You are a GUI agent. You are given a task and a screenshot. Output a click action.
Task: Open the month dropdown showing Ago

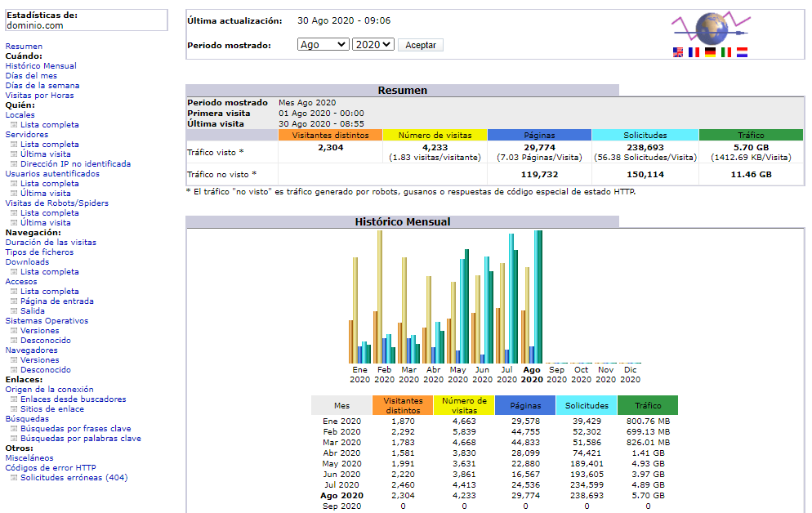pyautogui.click(x=323, y=45)
